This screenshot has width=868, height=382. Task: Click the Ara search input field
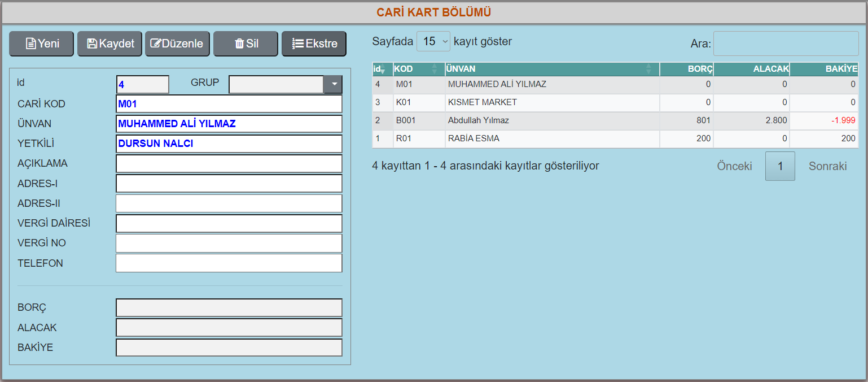pyautogui.click(x=786, y=44)
